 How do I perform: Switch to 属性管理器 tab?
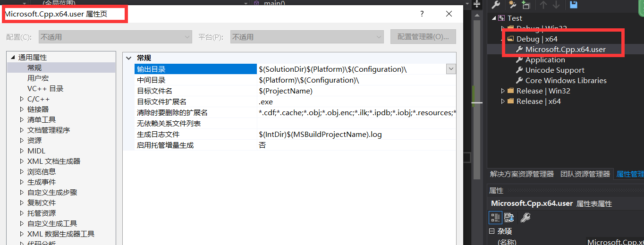coord(630,174)
